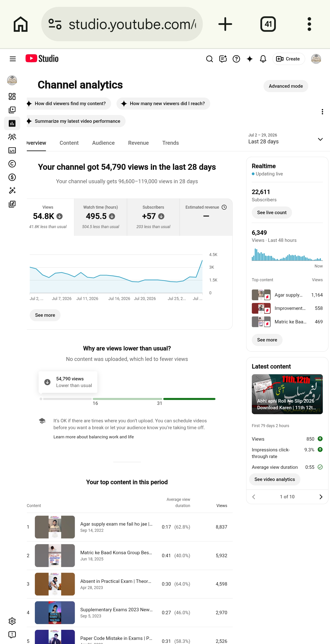Switch to Advanced mode
The height and width of the screenshot is (644, 330).
[286, 86]
